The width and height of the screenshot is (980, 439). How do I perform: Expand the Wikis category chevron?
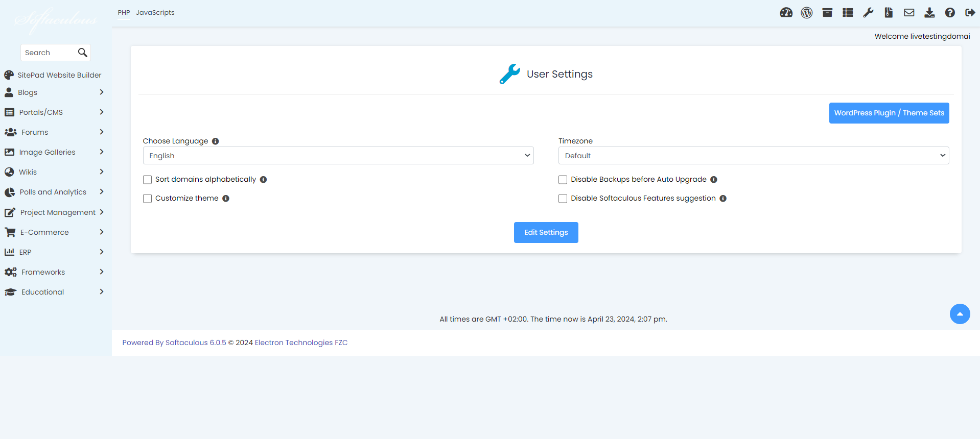click(x=102, y=172)
